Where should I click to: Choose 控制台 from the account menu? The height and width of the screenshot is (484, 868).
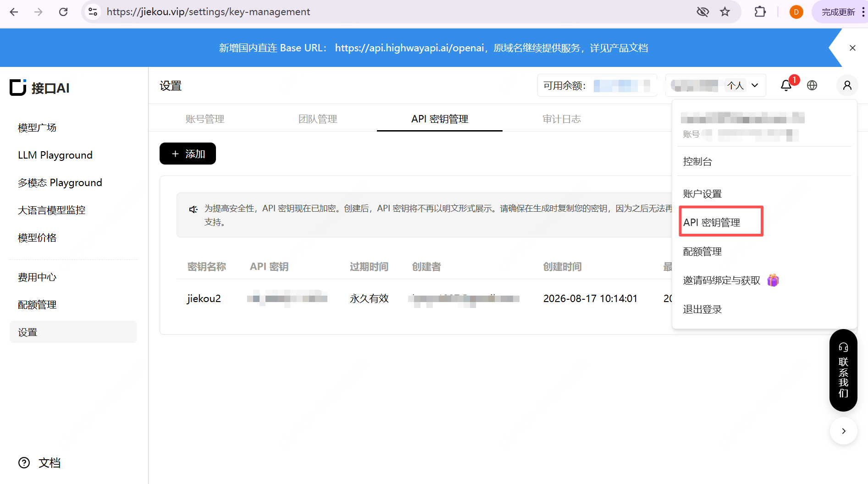pos(697,161)
